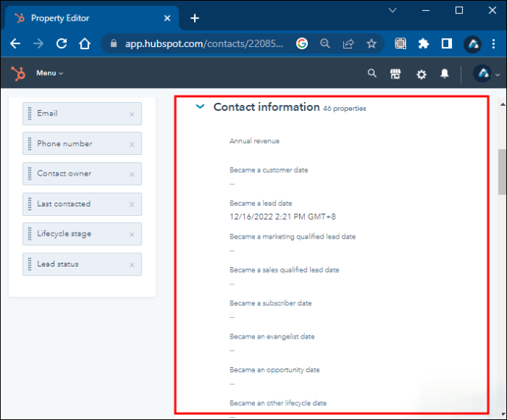
Task: Click the browser extensions puzzle icon
Action: coord(423,43)
